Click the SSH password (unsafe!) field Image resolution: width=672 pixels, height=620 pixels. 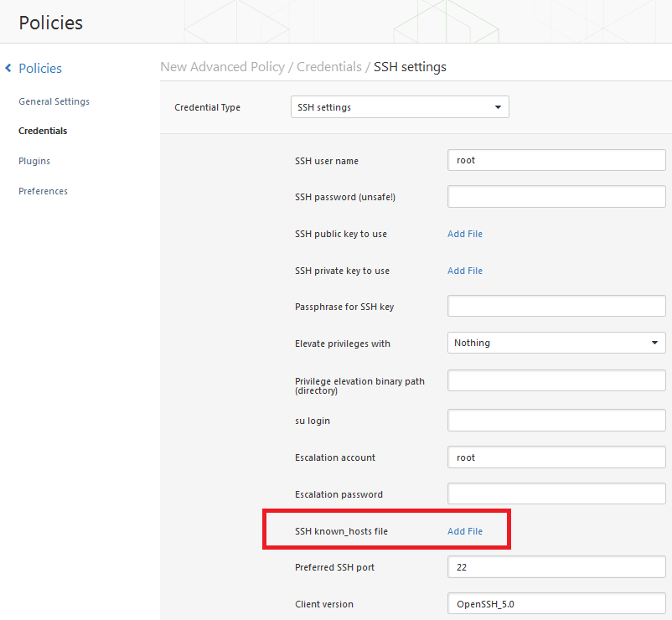point(556,197)
